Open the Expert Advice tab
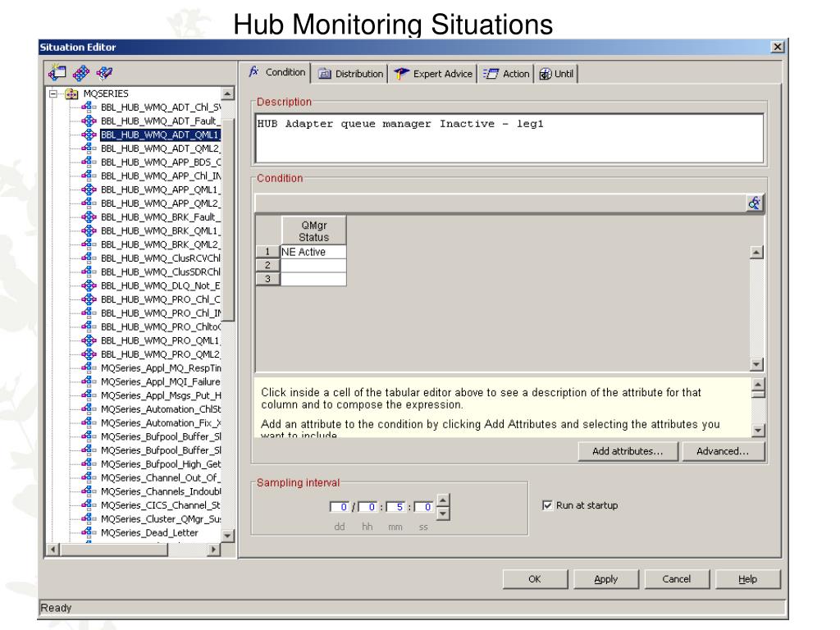Image resolution: width=840 pixels, height=630 pixels. click(x=433, y=74)
